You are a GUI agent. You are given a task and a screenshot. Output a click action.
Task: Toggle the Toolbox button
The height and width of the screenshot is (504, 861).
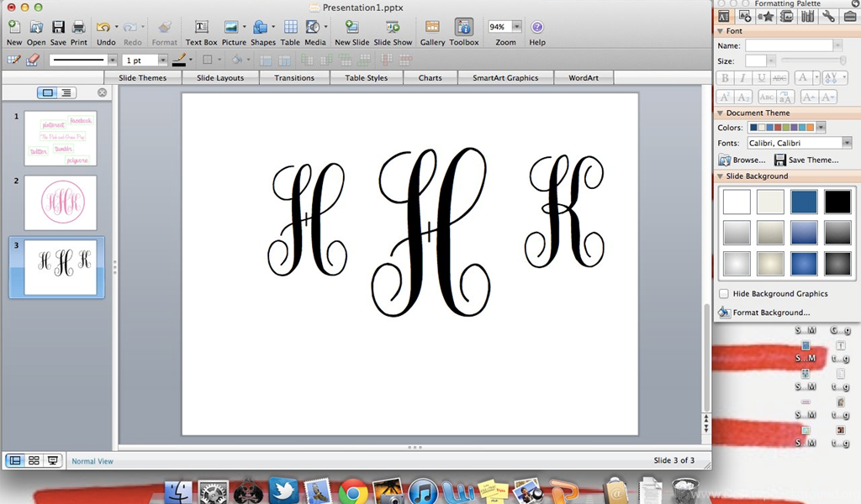[x=463, y=29]
